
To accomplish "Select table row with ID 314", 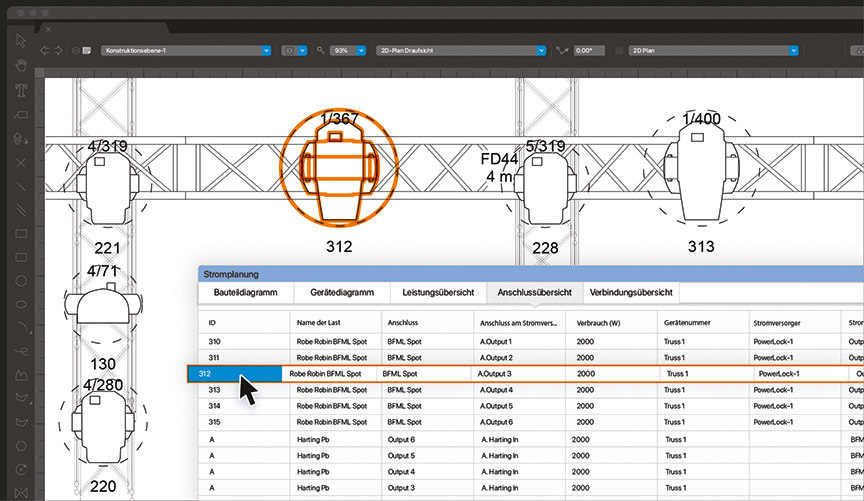I will (531, 406).
